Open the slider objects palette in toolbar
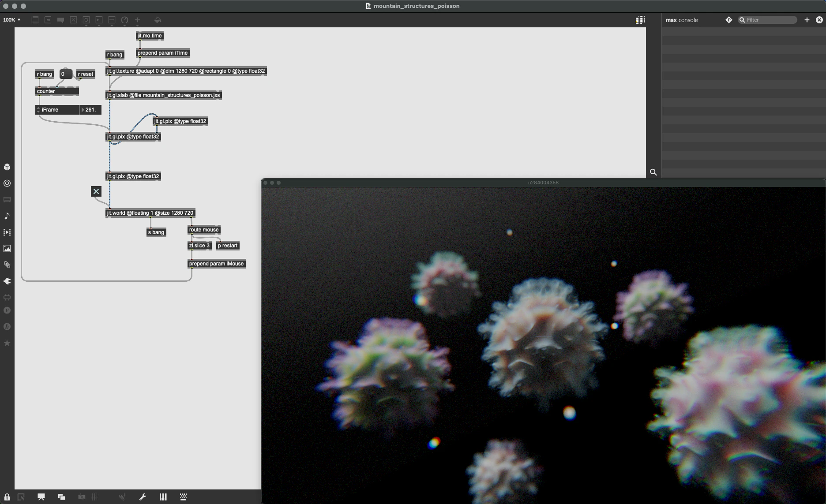Image resolution: width=826 pixels, height=504 pixels. (112, 20)
